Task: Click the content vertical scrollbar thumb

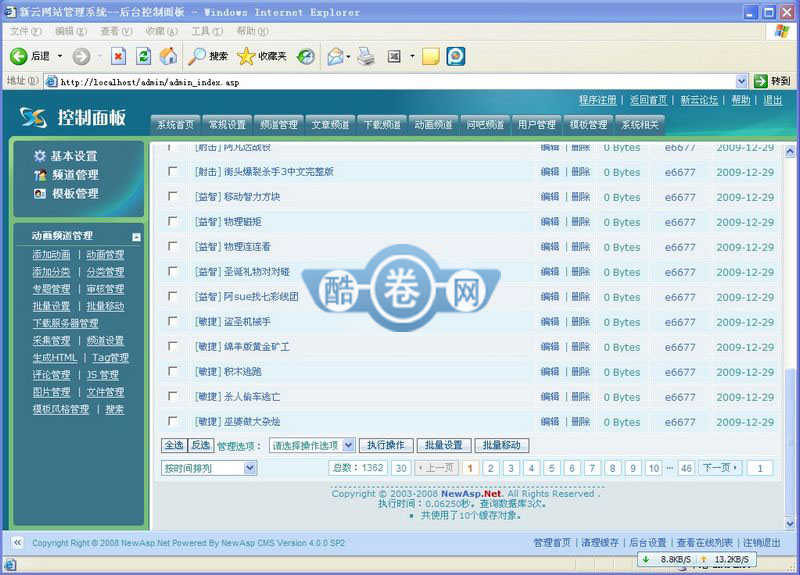Action: click(790, 441)
